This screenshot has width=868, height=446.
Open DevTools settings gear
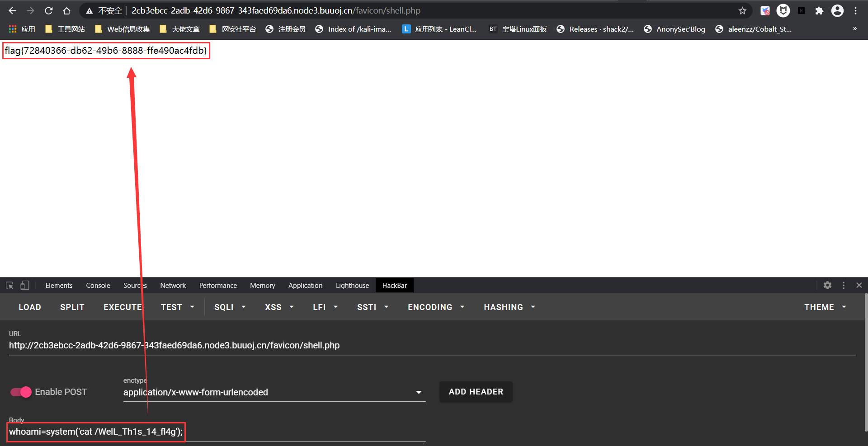[827, 286]
